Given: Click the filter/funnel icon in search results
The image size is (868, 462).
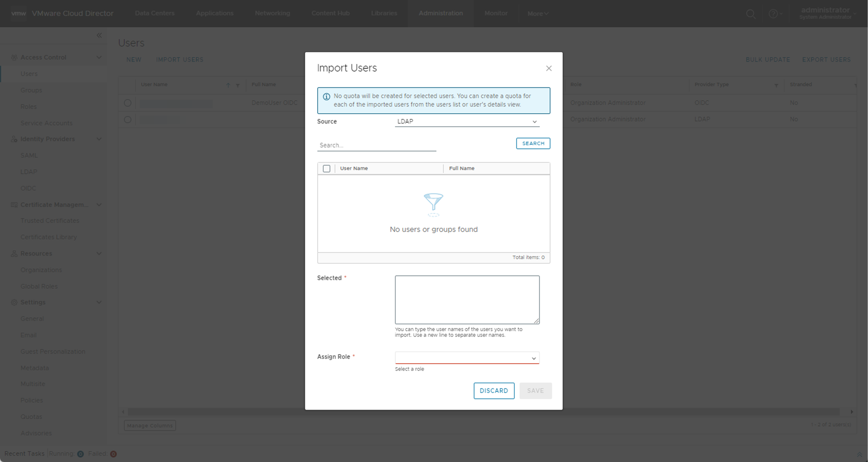Looking at the screenshot, I should coord(433,204).
